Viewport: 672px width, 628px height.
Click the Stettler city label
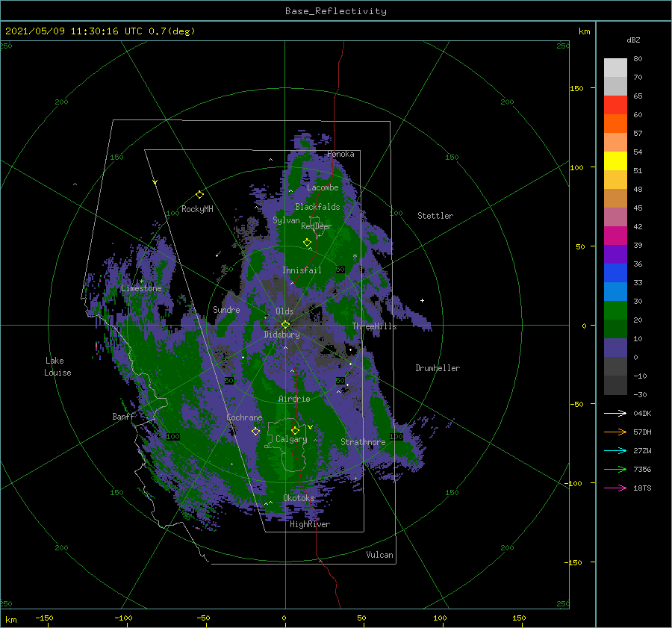click(435, 216)
